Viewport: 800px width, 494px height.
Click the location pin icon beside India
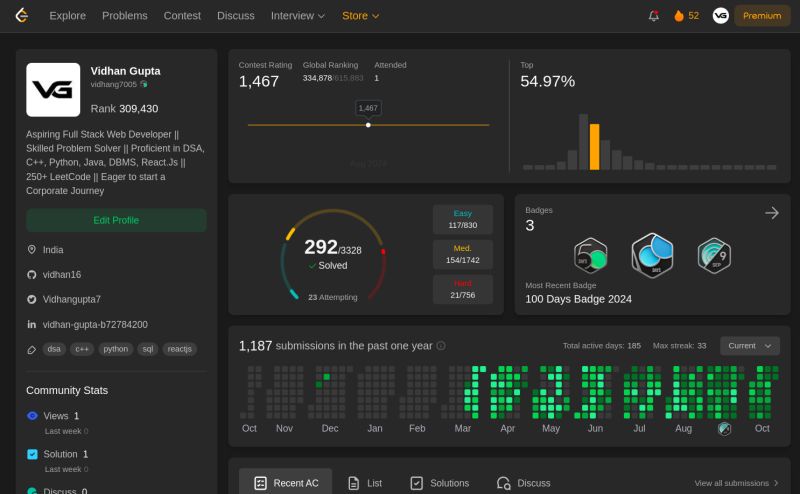[x=32, y=250]
